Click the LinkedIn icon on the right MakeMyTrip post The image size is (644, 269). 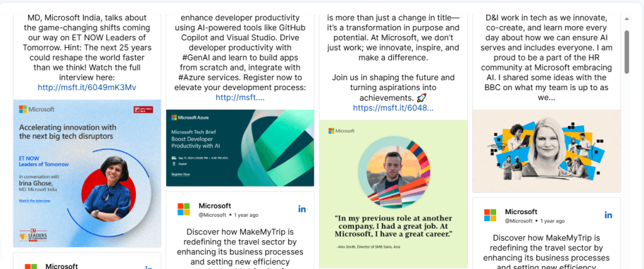(x=608, y=215)
